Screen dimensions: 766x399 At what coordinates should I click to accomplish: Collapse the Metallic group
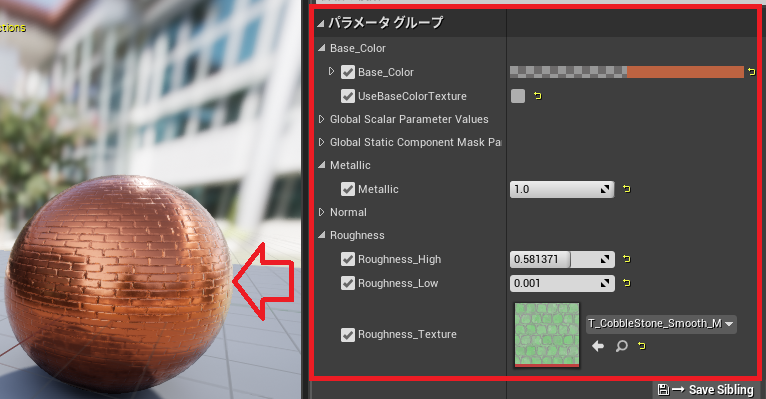coord(321,165)
